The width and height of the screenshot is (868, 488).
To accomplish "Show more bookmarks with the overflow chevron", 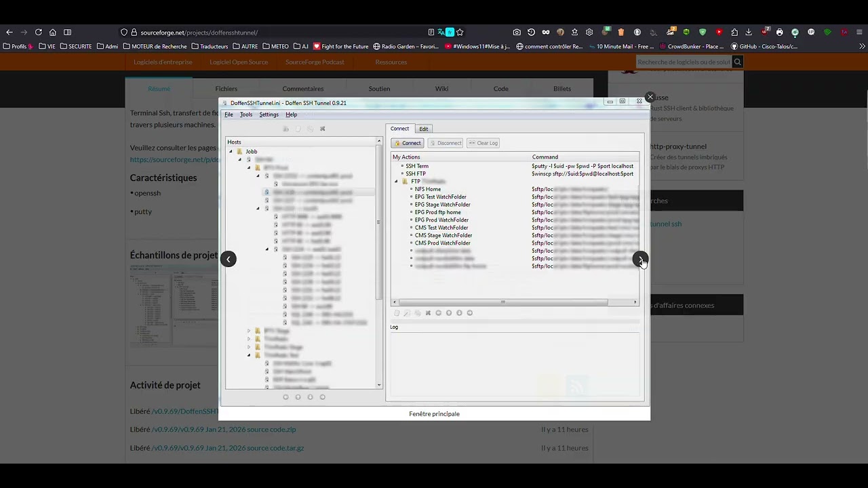I will click(862, 47).
